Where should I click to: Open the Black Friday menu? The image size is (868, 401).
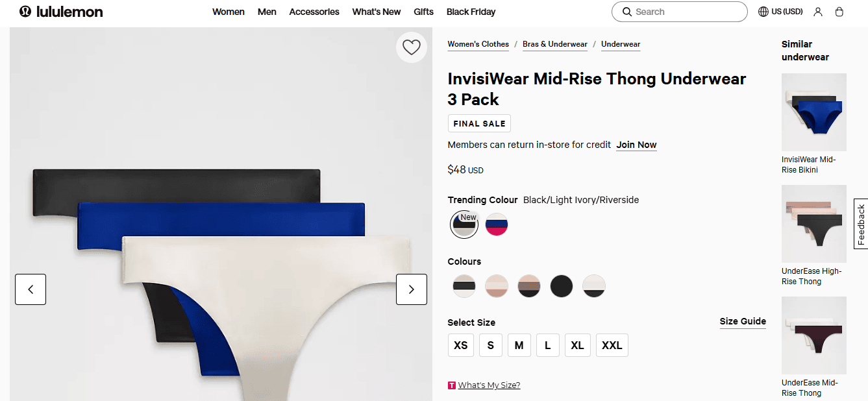point(471,11)
